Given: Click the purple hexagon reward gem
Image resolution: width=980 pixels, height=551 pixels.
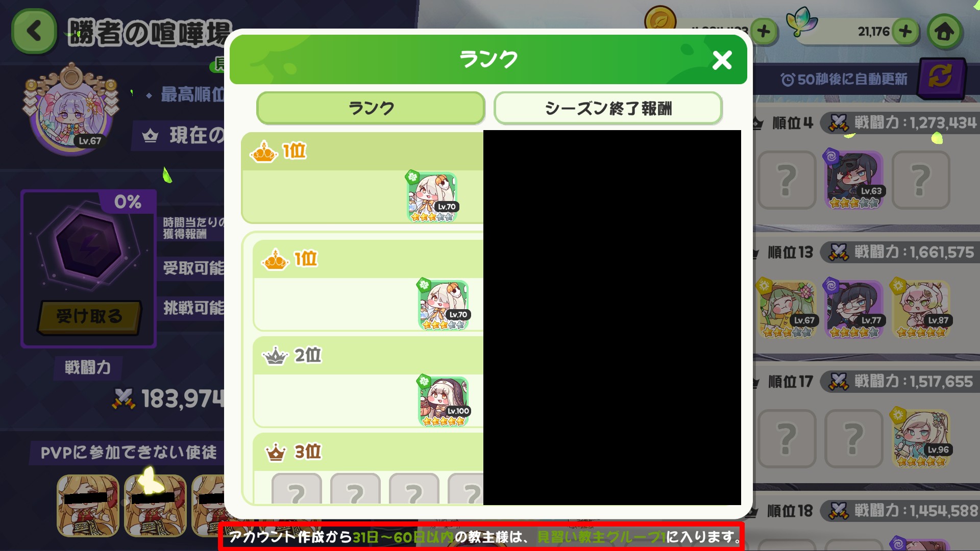Looking at the screenshot, I should pos(89,246).
